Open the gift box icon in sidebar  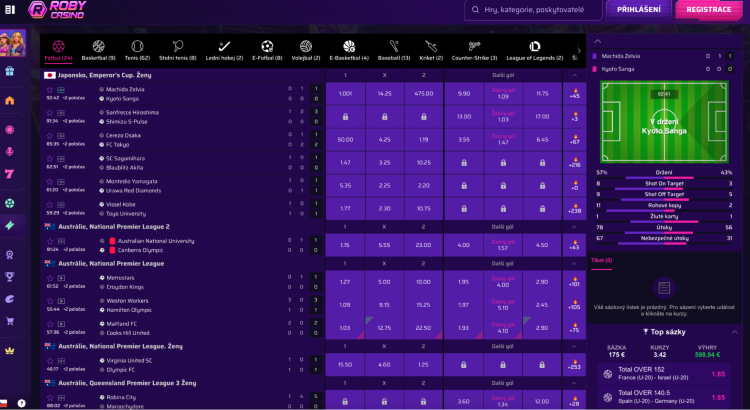pyautogui.click(x=10, y=71)
